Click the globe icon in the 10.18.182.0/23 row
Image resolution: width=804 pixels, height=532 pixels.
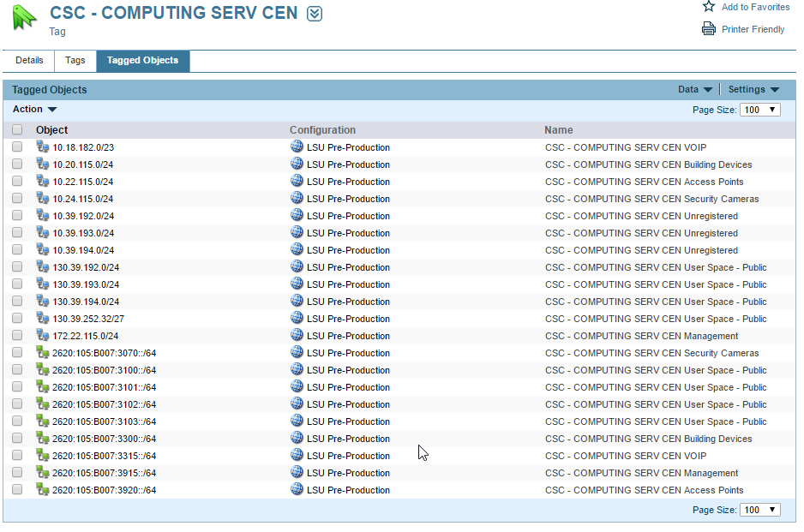[x=297, y=146]
